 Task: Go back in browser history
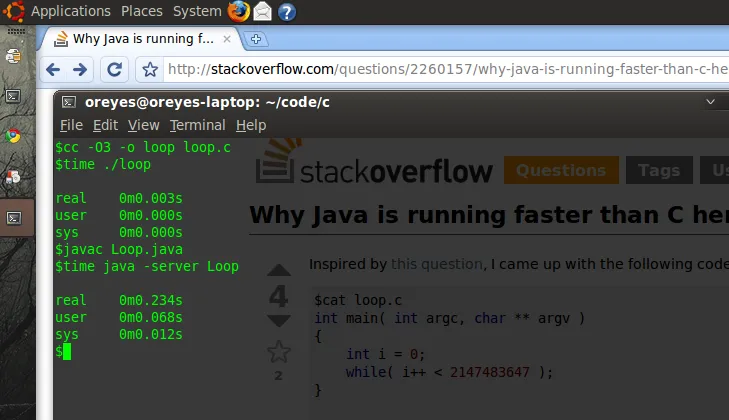53,70
